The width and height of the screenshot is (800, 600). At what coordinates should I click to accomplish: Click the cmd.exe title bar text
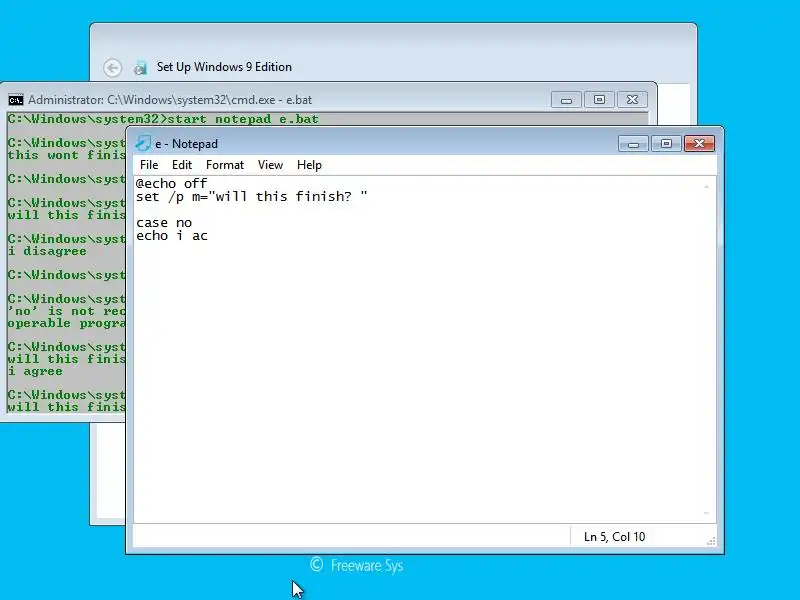point(170,100)
